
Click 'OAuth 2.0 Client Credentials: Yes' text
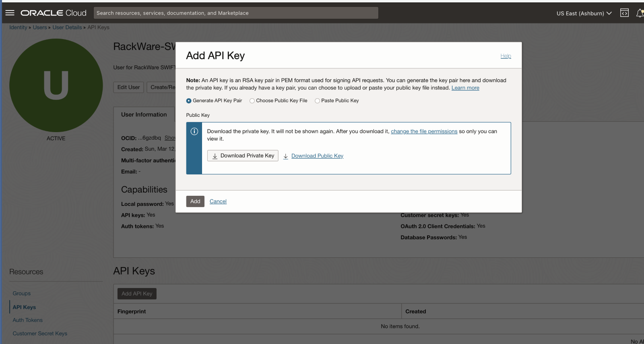(443, 226)
